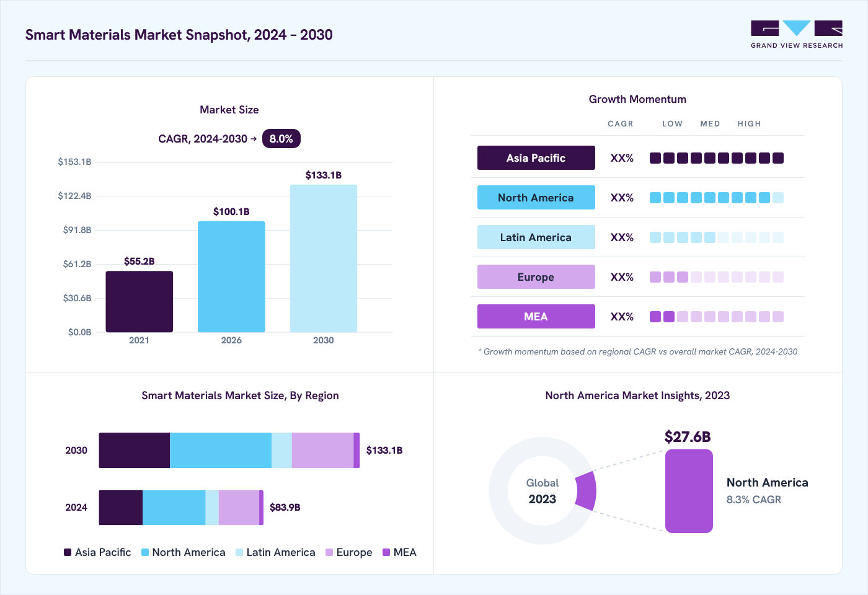Click the $153.1B axis label
The height and width of the screenshot is (595, 868).
click(x=74, y=162)
